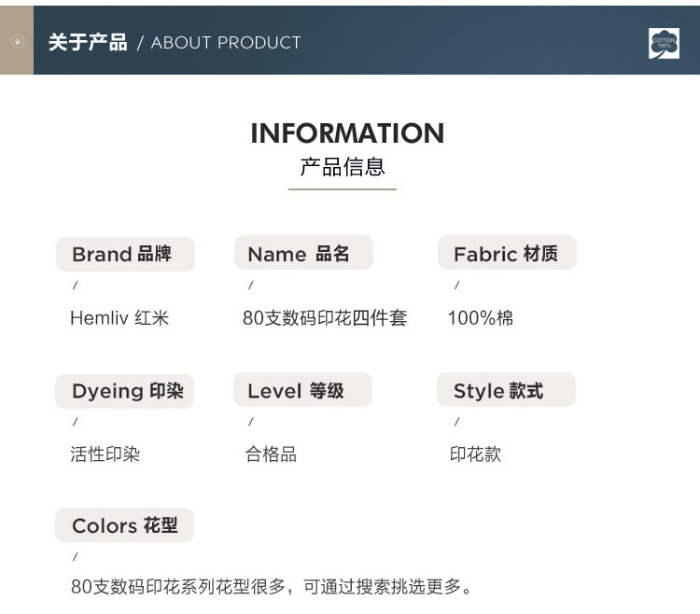This screenshot has width=700, height=614.
Task: Click the 产品信息 subtitle
Action: pos(343,166)
